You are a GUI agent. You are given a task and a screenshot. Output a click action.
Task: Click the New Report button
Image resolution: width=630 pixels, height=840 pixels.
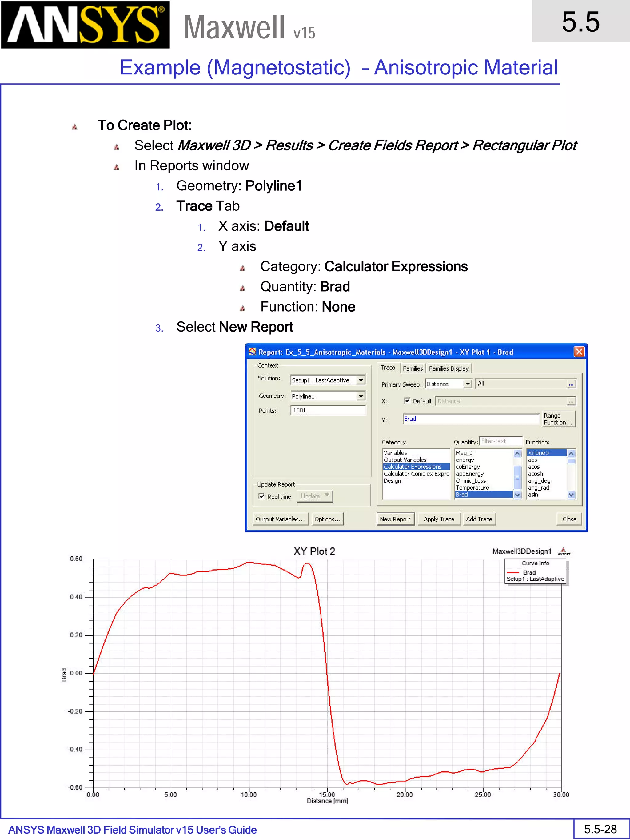(x=395, y=519)
